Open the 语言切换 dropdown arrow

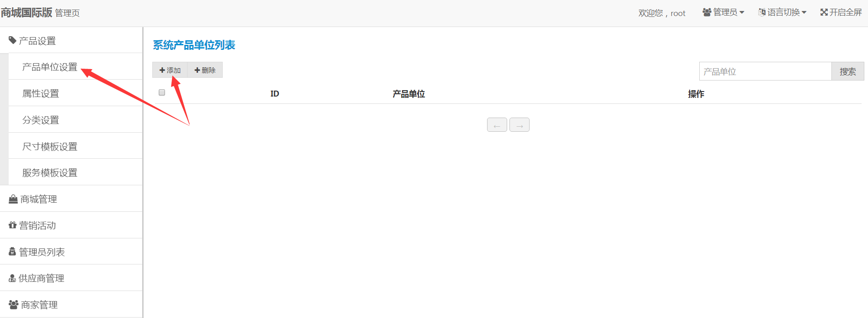tap(804, 12)
